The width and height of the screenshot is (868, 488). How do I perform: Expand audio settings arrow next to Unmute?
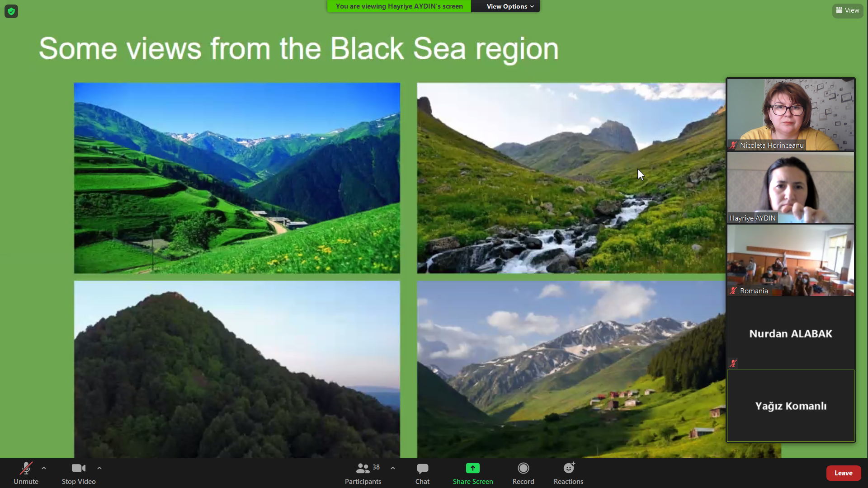pyautogui.click(x=44, y=468)
